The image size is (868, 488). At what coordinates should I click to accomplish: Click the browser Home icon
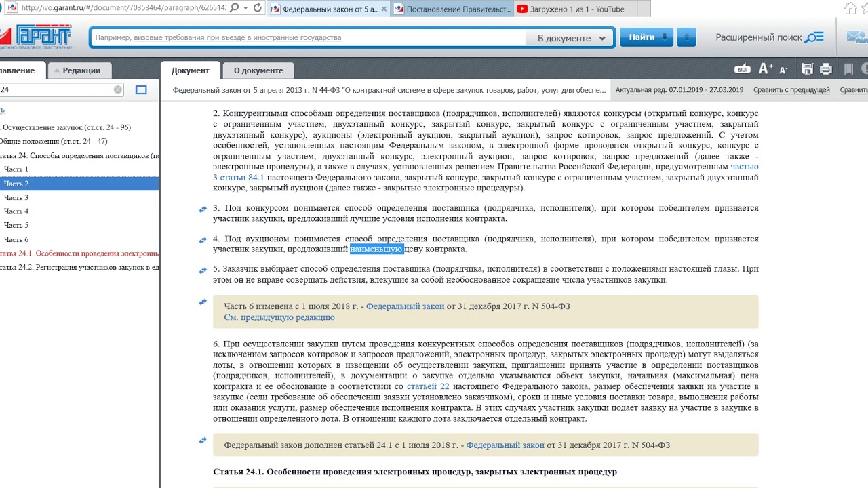[x=850, y=8]
